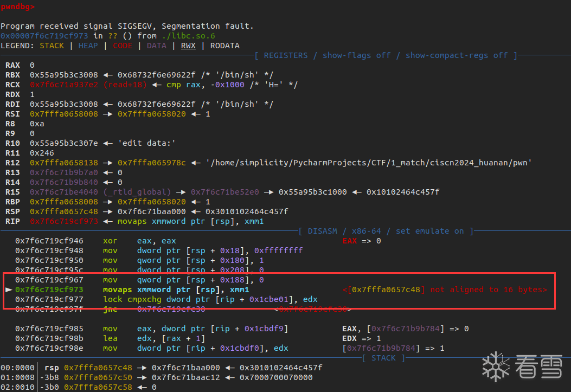Click the current instruction arrow marker
Viewport: 571px width, 392px height.
(8, 290)
